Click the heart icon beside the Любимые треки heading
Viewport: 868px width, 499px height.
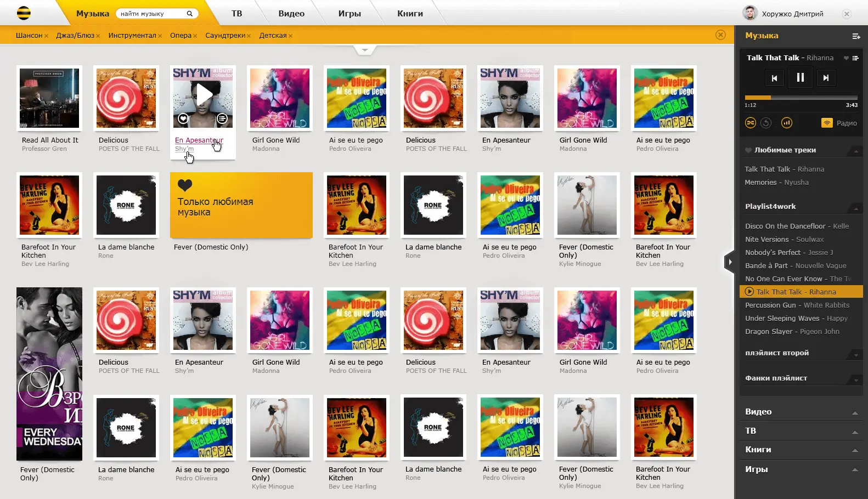748,150
